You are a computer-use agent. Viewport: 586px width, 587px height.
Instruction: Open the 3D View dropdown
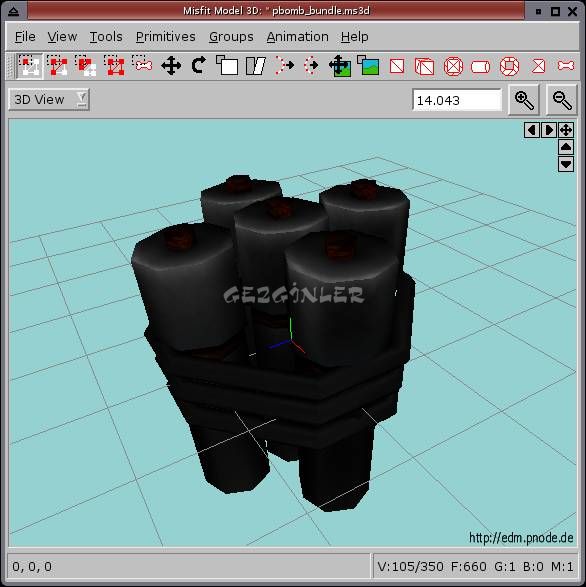49,99
